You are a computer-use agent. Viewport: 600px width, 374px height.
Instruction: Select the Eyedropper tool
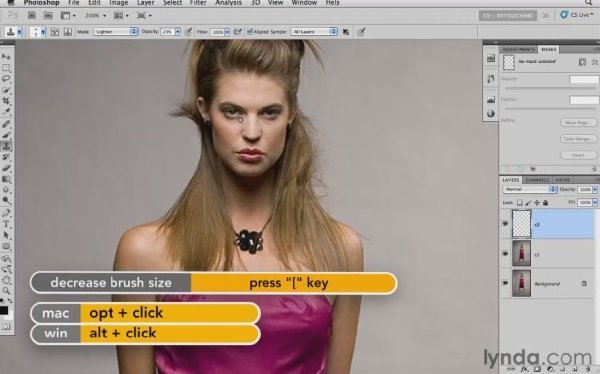6,112
